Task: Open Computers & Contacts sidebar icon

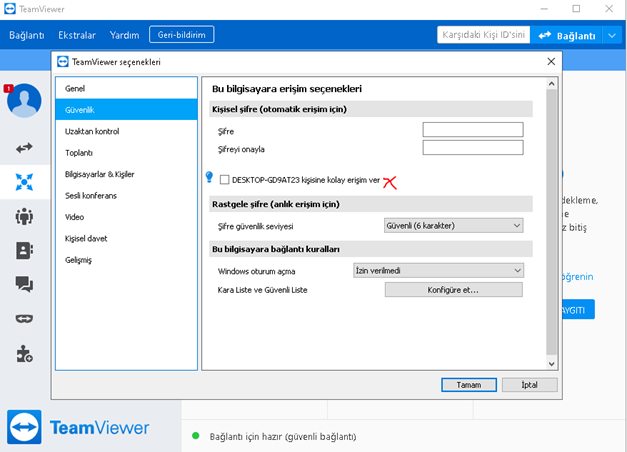Action: coord(24,250)
